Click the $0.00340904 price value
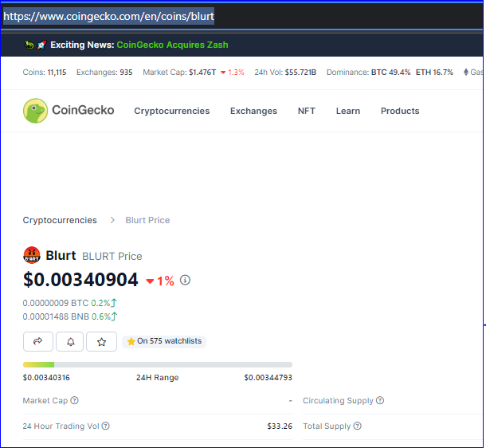Viewport: 486px width, 448px height. click(80, 280)
